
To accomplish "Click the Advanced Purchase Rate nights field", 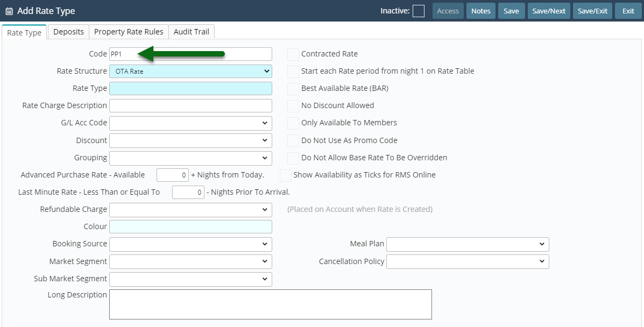I will 173,175.
